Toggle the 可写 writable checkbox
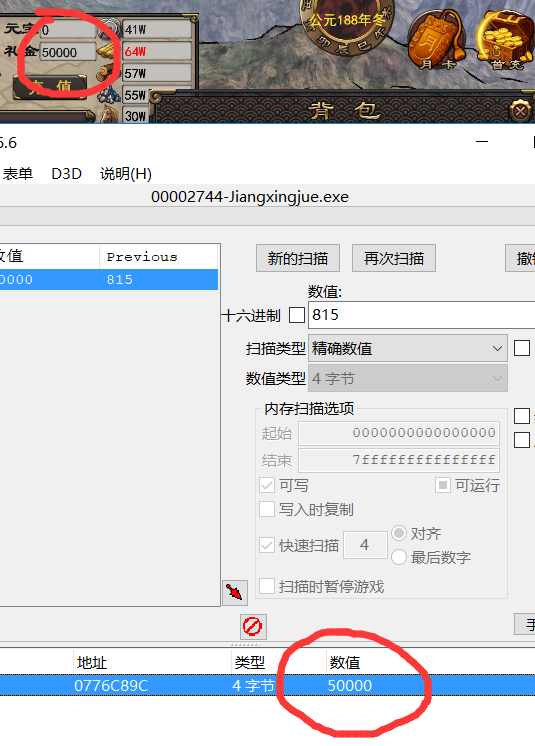Image resolution: width=535 pixels, height=746 pixels. point(267,485)
